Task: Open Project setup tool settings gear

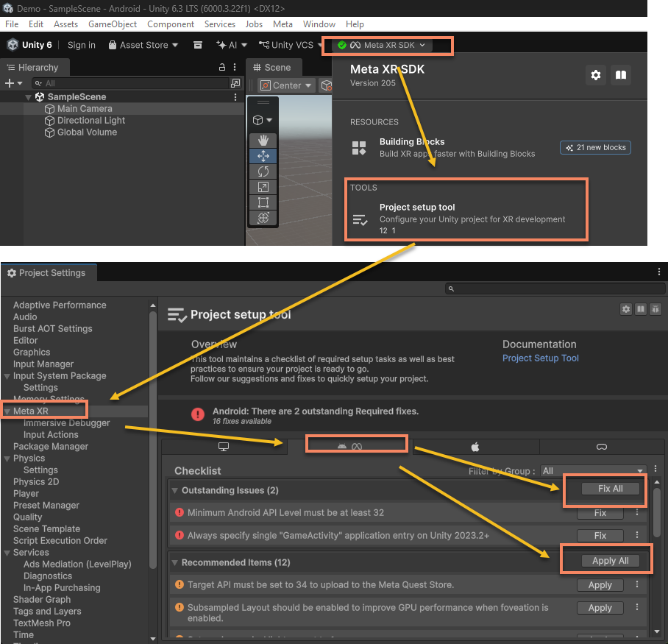Action: (x=626, y=309)
